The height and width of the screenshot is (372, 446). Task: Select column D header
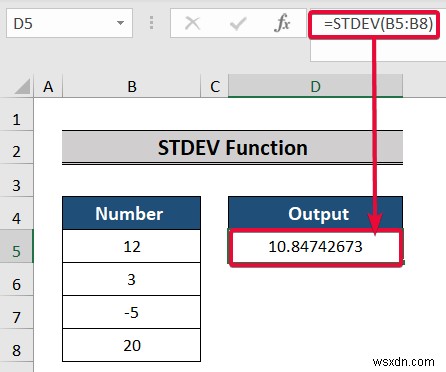315,86
